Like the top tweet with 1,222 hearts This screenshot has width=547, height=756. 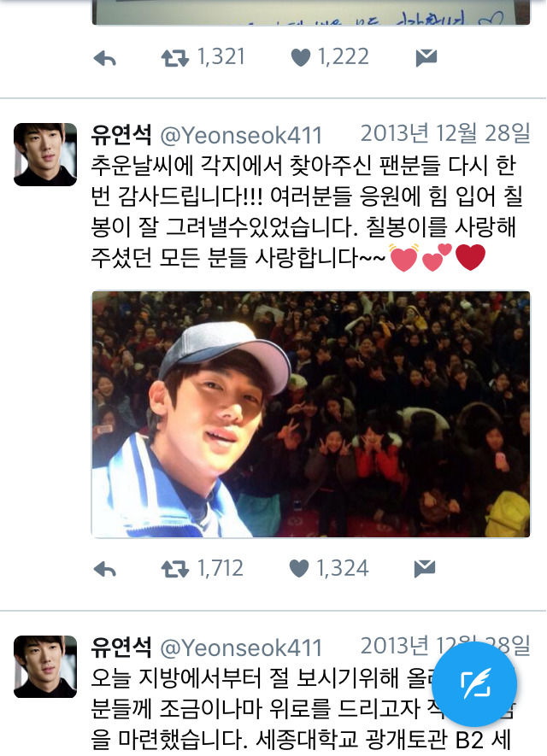(x=301, y=58)
